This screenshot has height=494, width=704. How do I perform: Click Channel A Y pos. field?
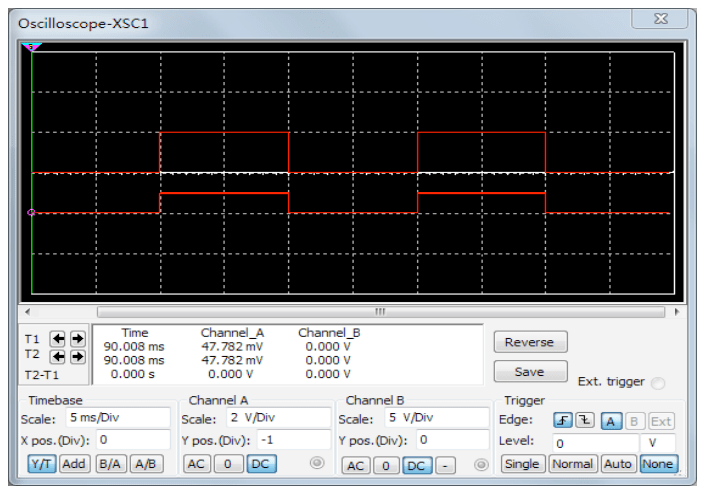click(x=294, y=440)
